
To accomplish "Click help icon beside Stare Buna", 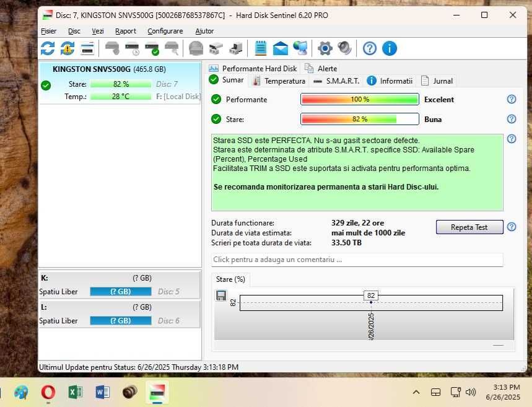I will click(512, 119).
